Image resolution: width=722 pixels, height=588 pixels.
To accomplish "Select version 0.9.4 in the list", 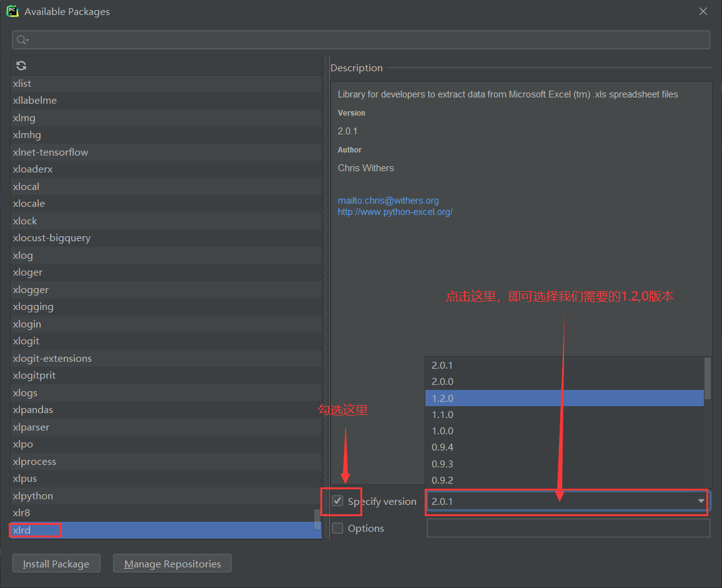I will point(565,447).
